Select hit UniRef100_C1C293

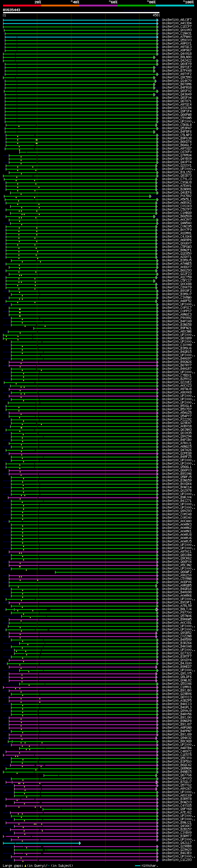pyautogui.click(x=177, y=860)
